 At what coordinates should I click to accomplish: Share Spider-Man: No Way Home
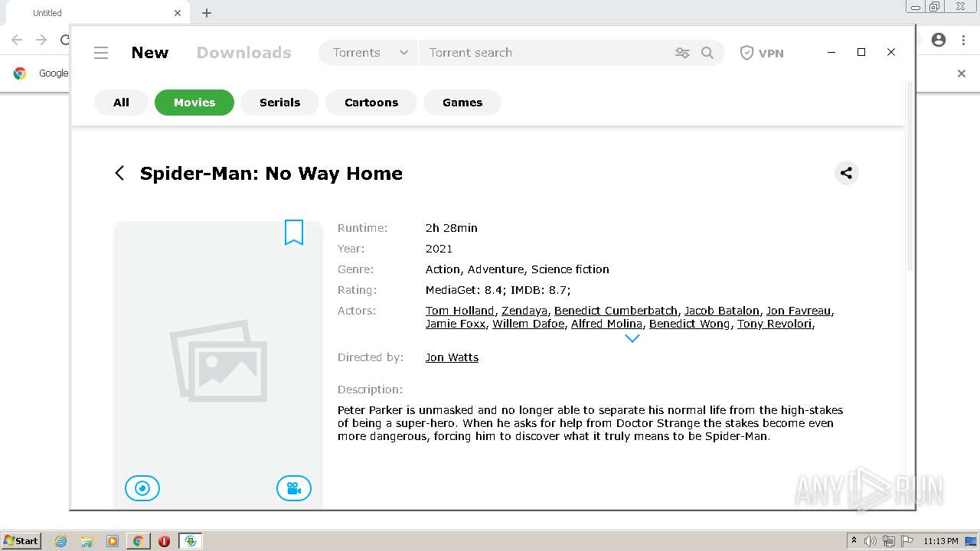[x=846, y=173]
